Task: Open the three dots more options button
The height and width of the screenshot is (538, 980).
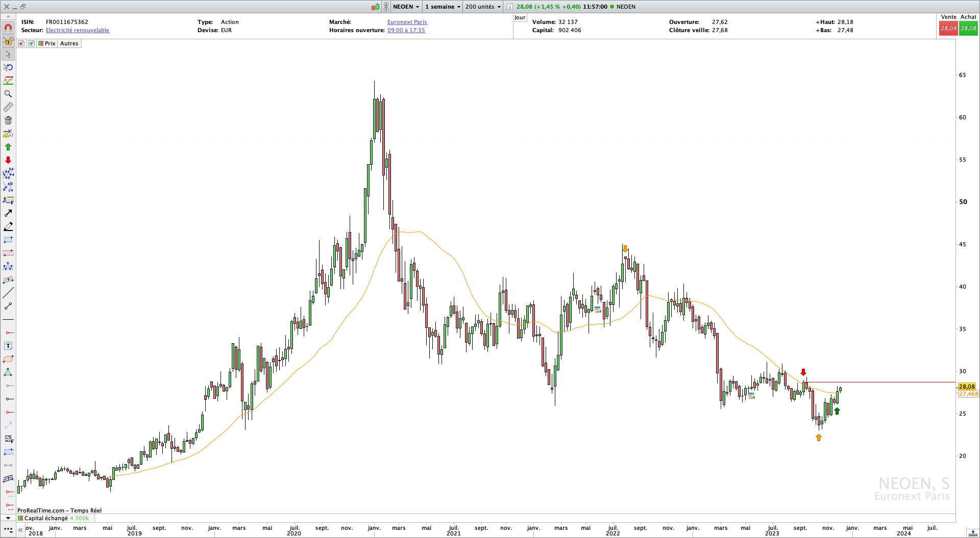Action: [8, 530]
